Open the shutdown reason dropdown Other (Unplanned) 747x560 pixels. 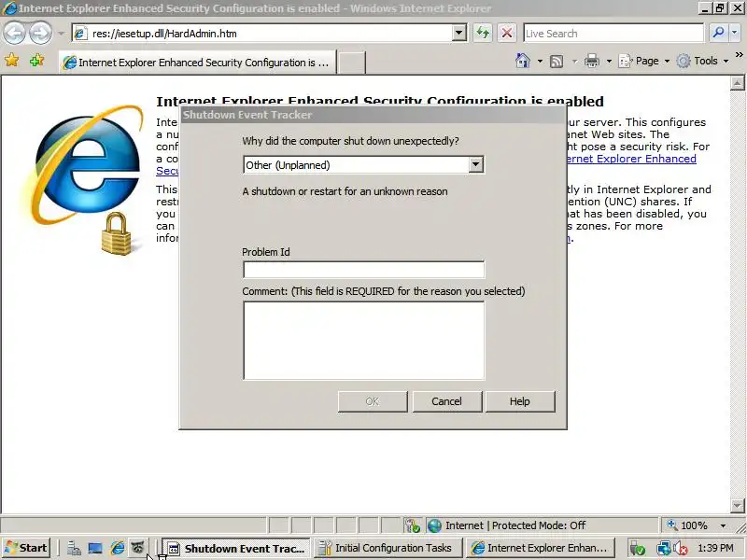click(363, 165)
